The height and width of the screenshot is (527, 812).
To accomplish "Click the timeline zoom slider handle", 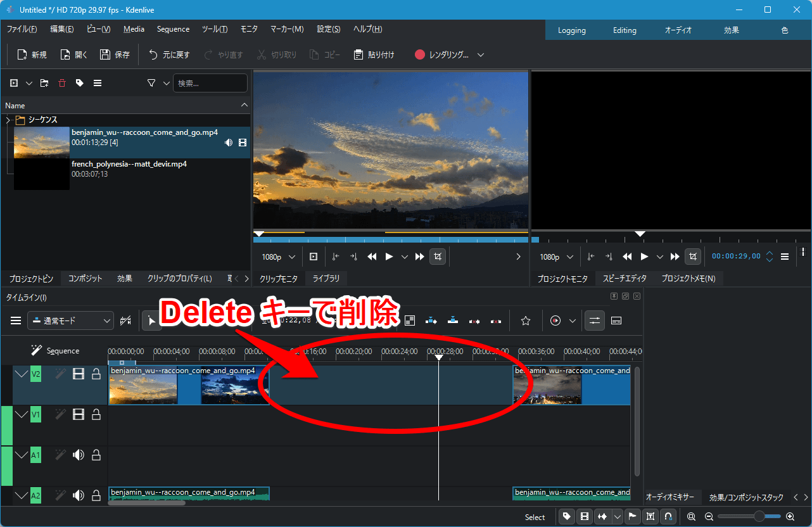I will 758,517.
